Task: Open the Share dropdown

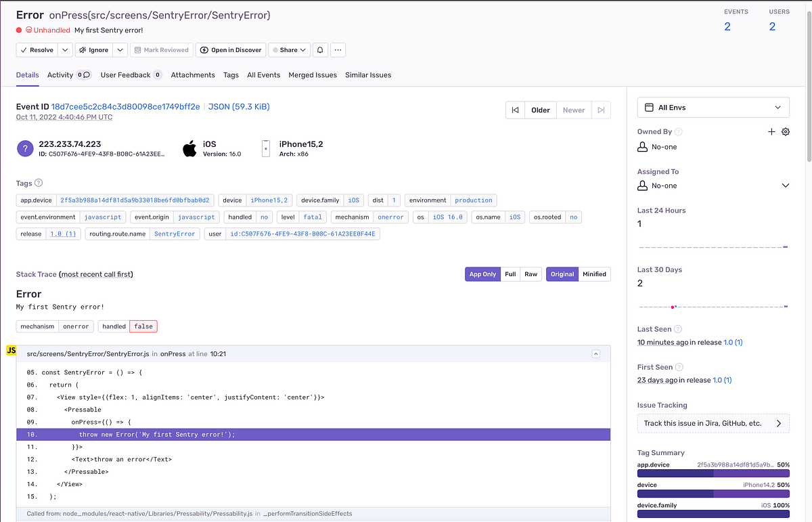Action: pos(289,50)
